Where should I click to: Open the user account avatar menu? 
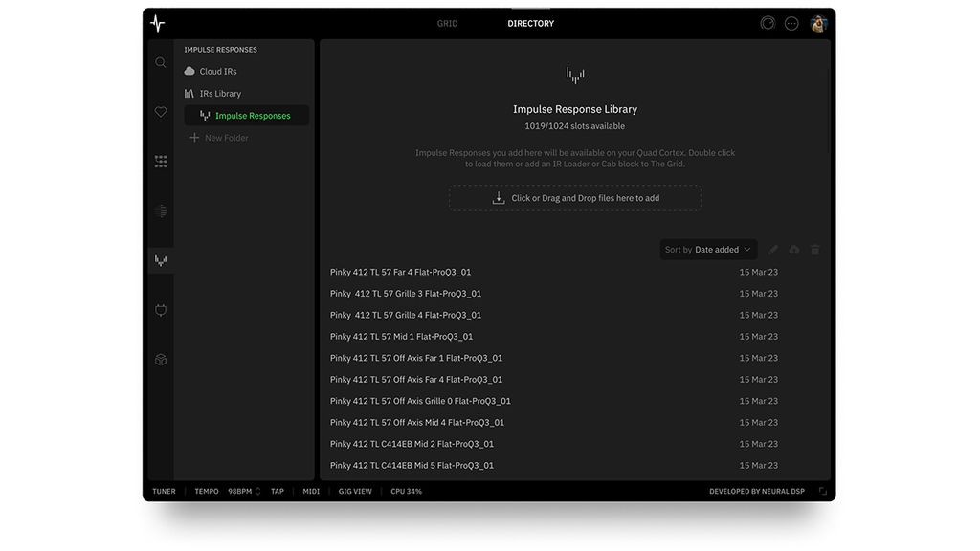[818, 23]
